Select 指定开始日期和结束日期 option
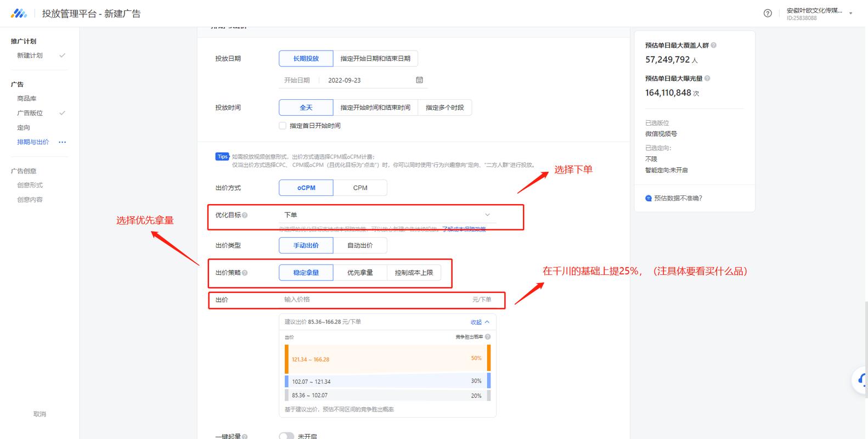Screen dimensions: 868x439 click(x=375, y=58)
